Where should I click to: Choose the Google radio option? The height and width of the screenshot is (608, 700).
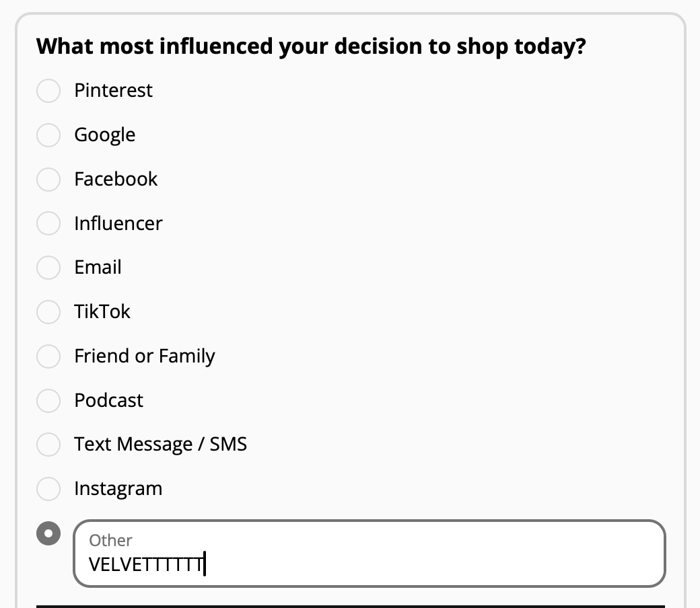(x=48, y=135)
